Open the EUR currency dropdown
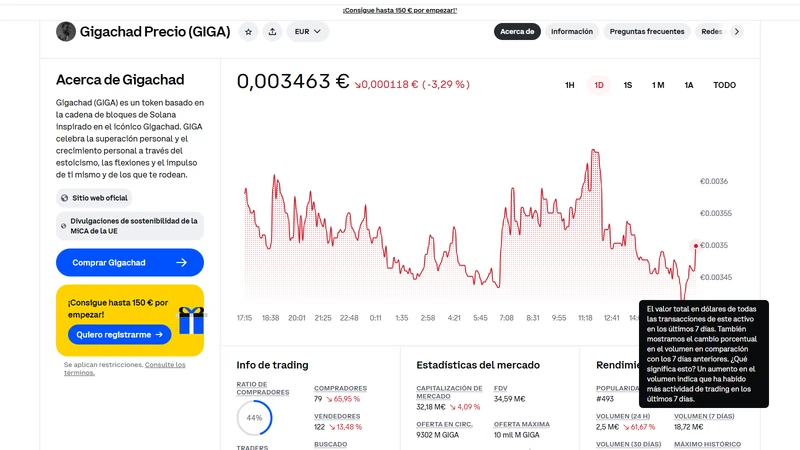The image size is (800, 450). click(308, 32)
